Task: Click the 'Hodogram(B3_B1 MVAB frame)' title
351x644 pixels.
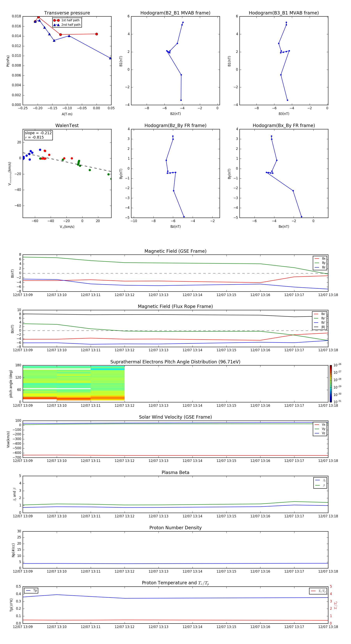Action: (284, 13)
